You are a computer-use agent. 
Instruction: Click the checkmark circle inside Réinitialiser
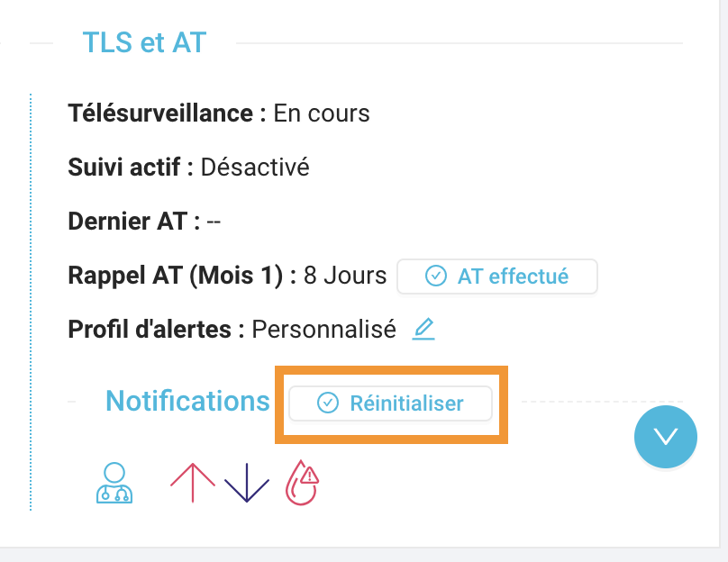328,403
